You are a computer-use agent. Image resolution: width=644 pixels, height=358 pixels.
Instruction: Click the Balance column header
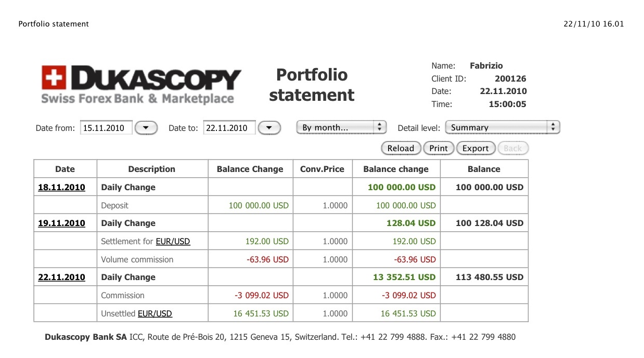(483, 169)
